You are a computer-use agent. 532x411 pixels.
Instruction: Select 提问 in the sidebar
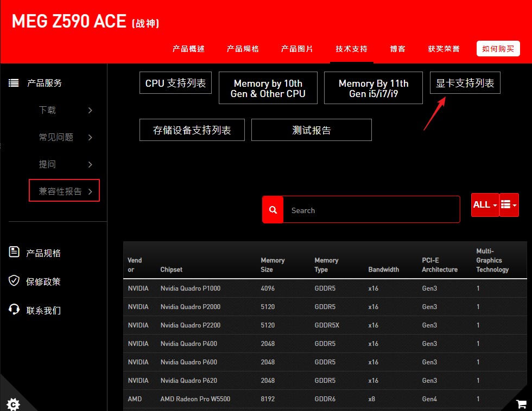click(47, 164)
